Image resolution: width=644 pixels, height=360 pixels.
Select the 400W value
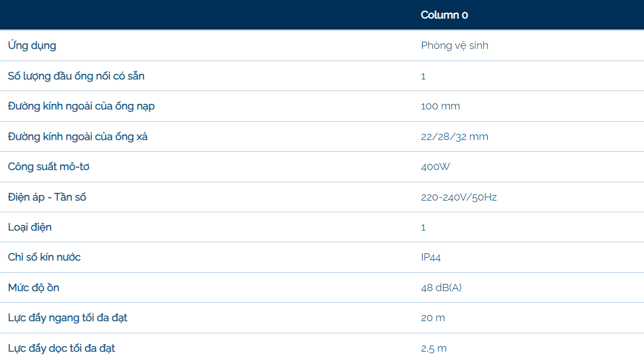pos(435,167)
